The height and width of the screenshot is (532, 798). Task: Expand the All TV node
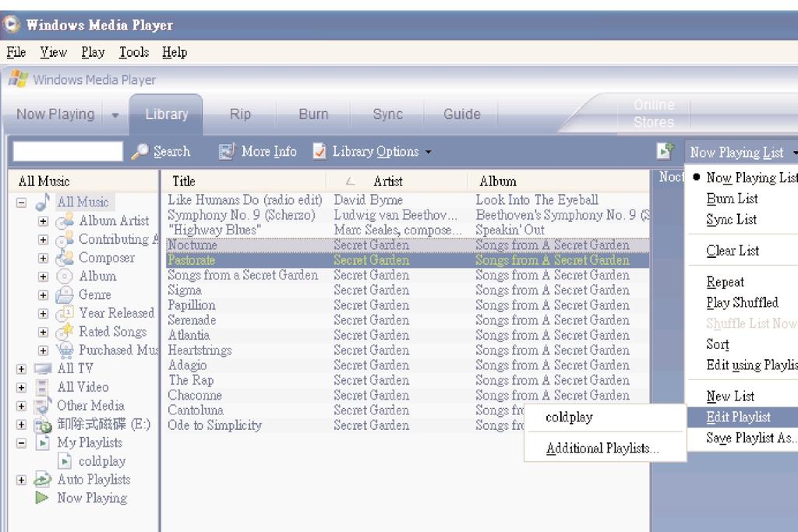click(x=21, y=368)
